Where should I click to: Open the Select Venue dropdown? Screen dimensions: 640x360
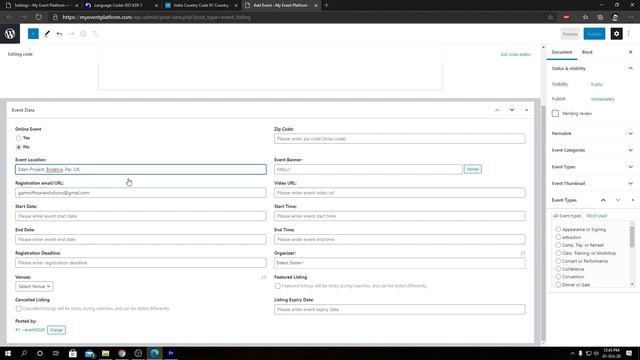pyautogui.click(x=34, y=287)
